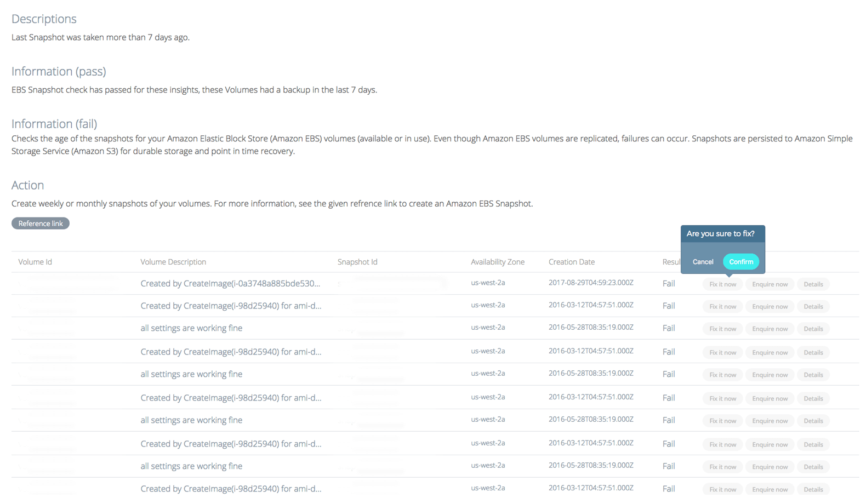Open Details in the last visible row
This screenshot has width=866, height=504.
[813, 489]
